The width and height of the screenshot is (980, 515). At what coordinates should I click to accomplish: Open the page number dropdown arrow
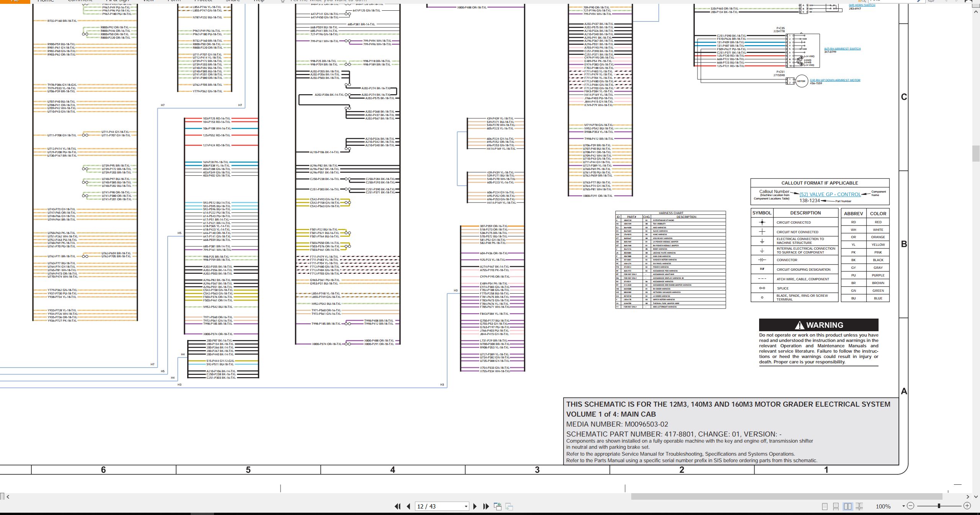[466, 506]
